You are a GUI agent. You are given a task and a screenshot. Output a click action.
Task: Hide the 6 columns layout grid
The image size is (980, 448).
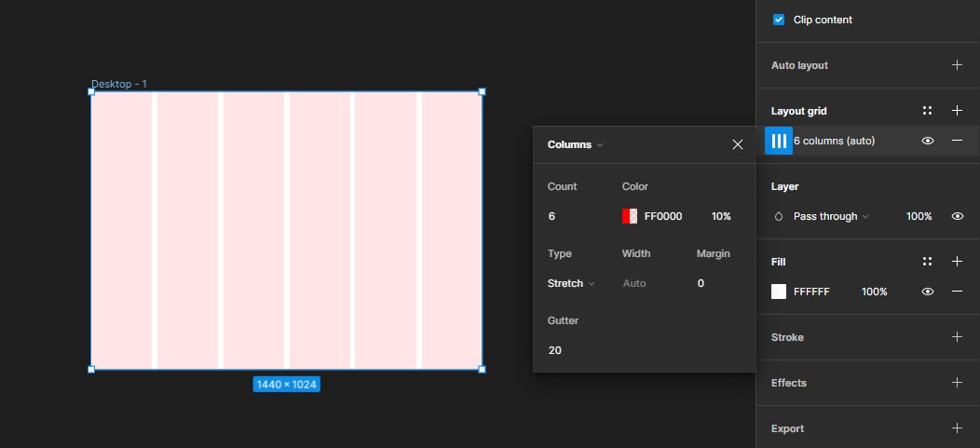pyautogui.click(x=927, y=141)
